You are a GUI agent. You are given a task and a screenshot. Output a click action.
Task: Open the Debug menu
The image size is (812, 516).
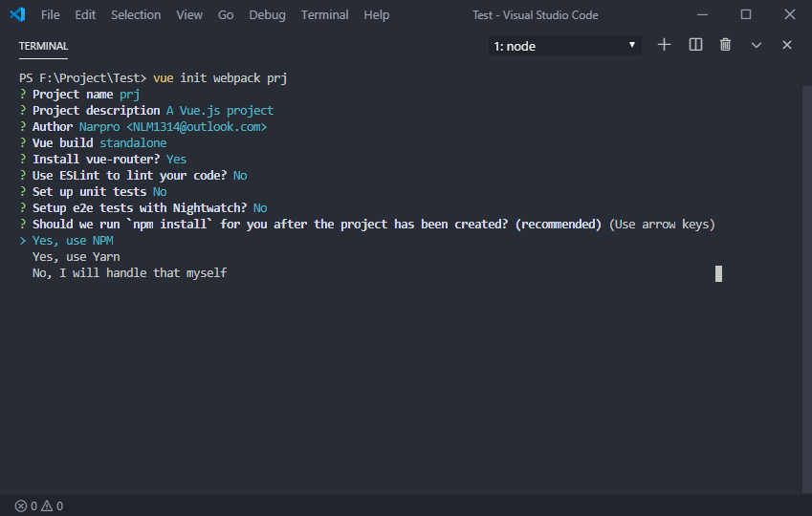pyautogui.click(x=267, y=15)
